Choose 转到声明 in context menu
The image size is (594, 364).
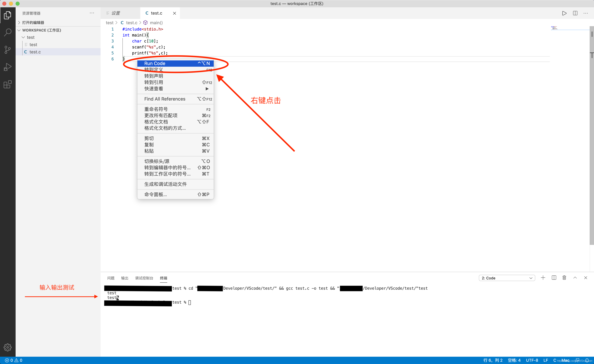tap(176, 76)
